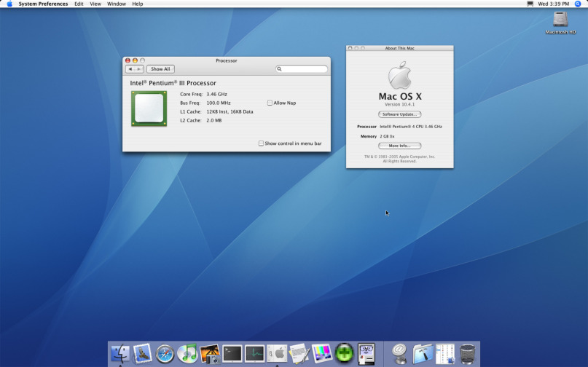Viewport: 588px width, 367px height.
Task: Open the Window menu
Action: 117,4
